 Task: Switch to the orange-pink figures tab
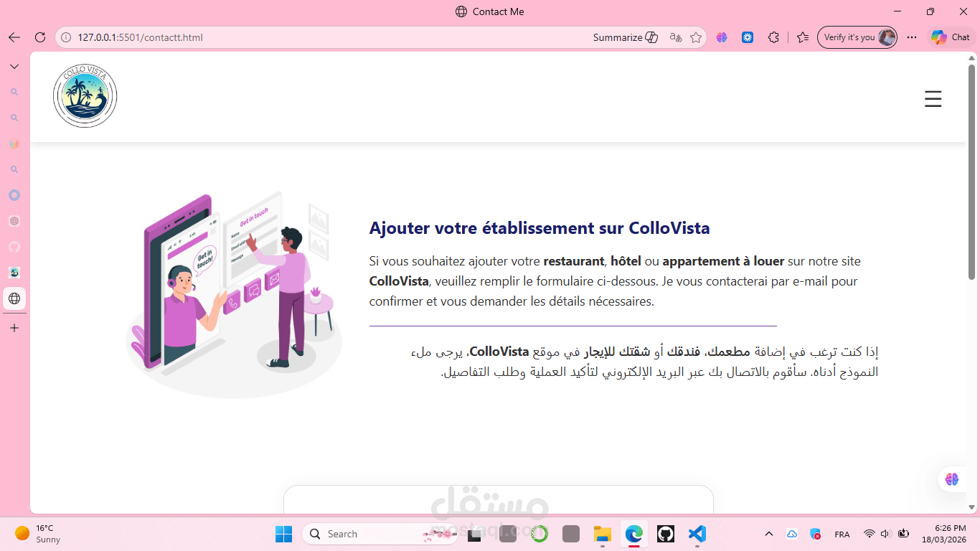14,143
